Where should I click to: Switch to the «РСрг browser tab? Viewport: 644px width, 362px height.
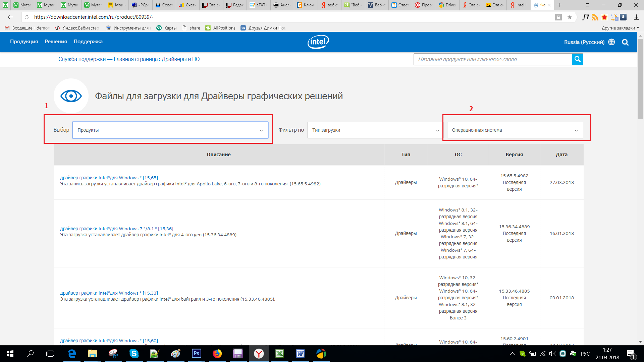pyautogui.click(x=140, y=5)
